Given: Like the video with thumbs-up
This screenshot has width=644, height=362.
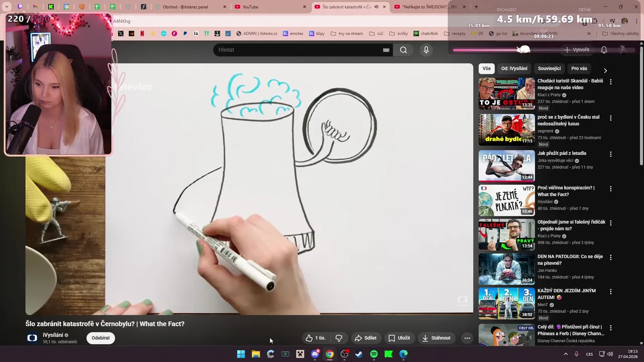Looking at the screenshot, I should tap(315, 338).
